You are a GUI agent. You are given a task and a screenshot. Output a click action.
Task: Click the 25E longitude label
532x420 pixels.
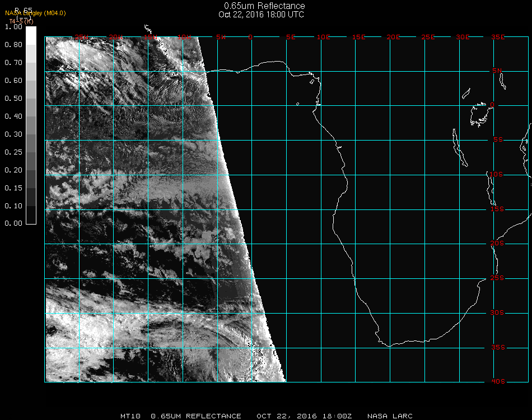click(x=428, y=38)
